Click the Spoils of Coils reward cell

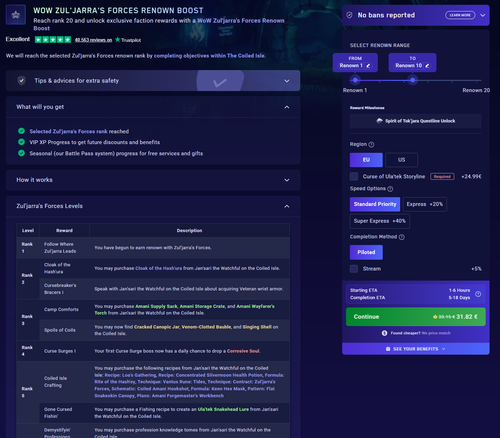[x=64, y=330]
